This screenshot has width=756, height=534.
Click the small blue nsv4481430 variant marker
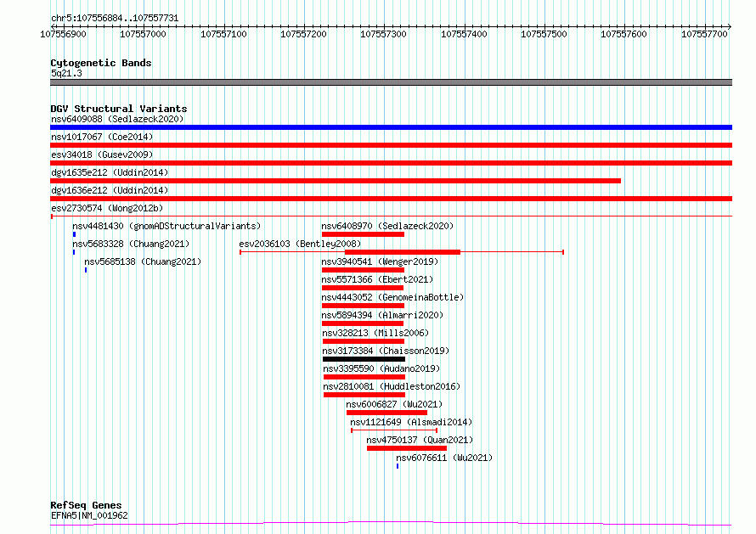[x=74, y=234]
